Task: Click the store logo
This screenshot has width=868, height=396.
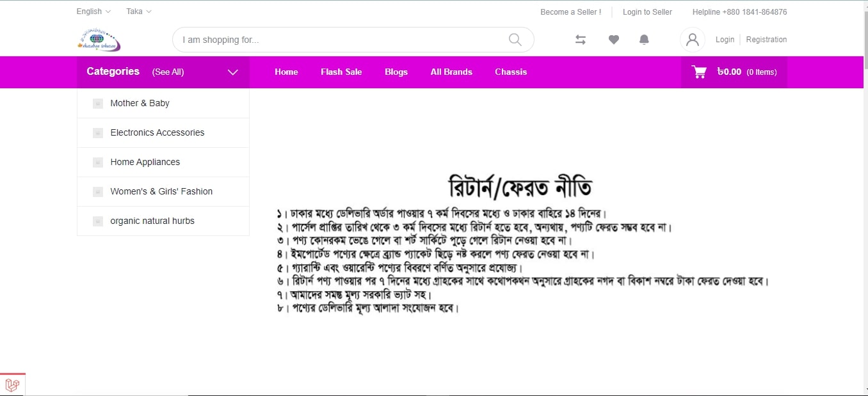Action: tap(99, 40)
